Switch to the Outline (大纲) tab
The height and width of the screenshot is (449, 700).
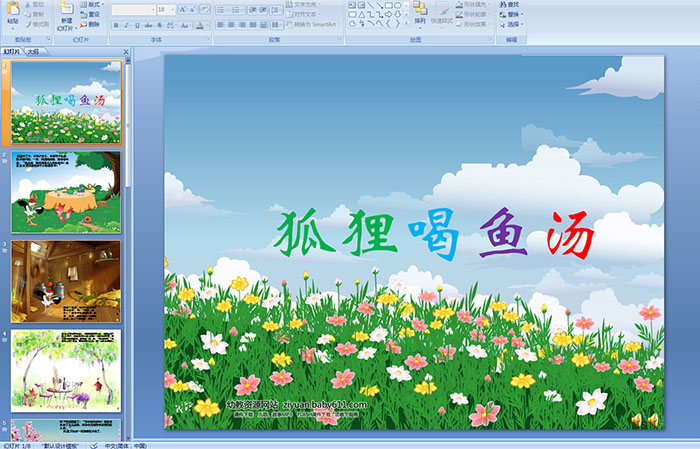pos(33,50)
